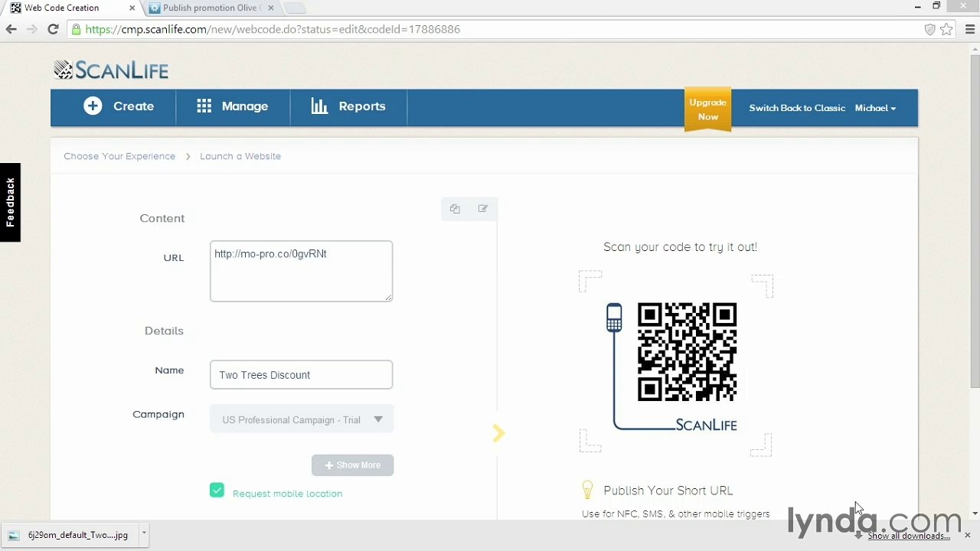
Task: Click the lightbulb icon beside Publish Your Short URL
Action: [587, 490]
